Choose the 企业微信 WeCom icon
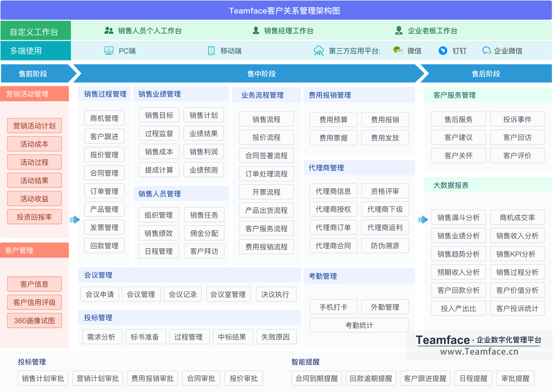The height and width of the screenshot is (392, 553). pos(487,51)
